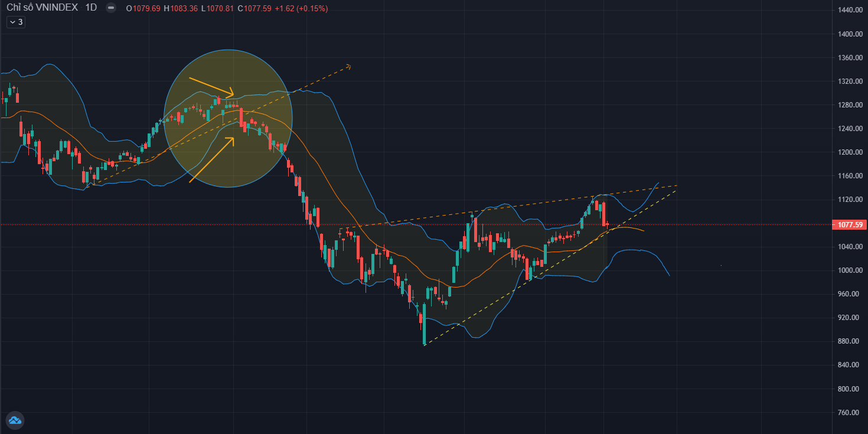This screenshot has width=868, height=434.
Task: Click the 920.00 price axis label
Action: (847, 318)
